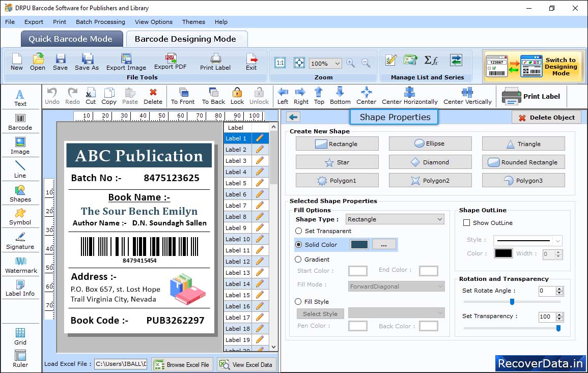Toggle the Grid display
588x373 pixels.
coord(20,336)
